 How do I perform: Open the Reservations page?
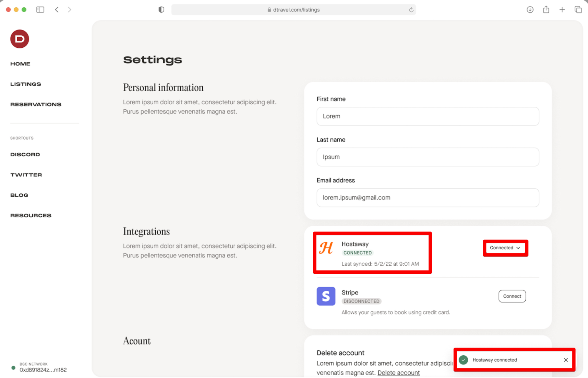pos(36,104)
